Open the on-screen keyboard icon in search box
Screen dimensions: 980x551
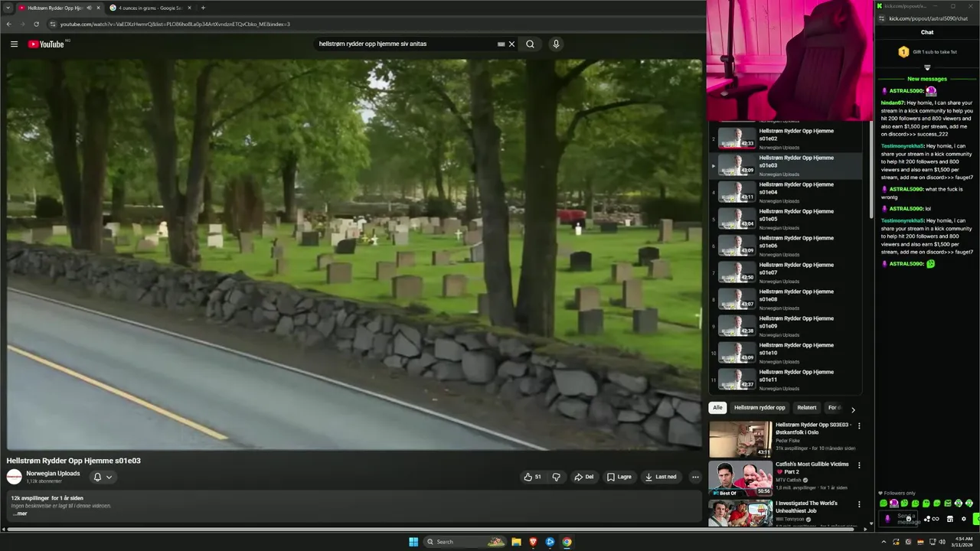[x=501, y=44]
